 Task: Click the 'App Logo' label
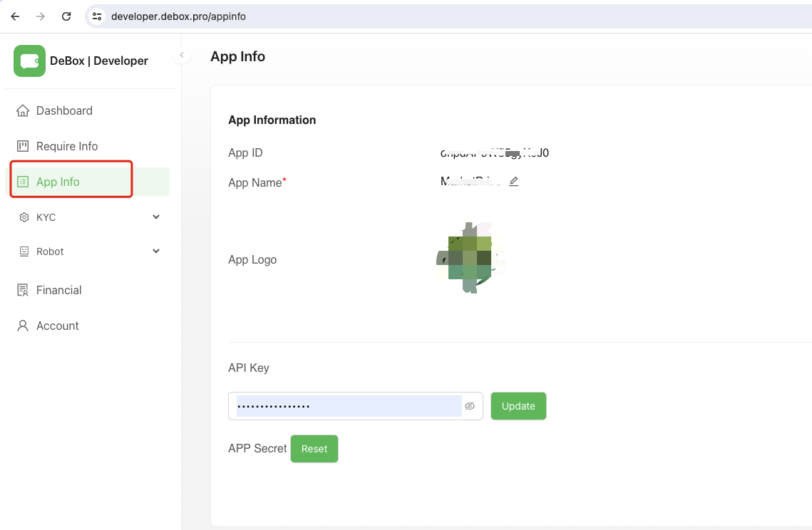point(252,260)
